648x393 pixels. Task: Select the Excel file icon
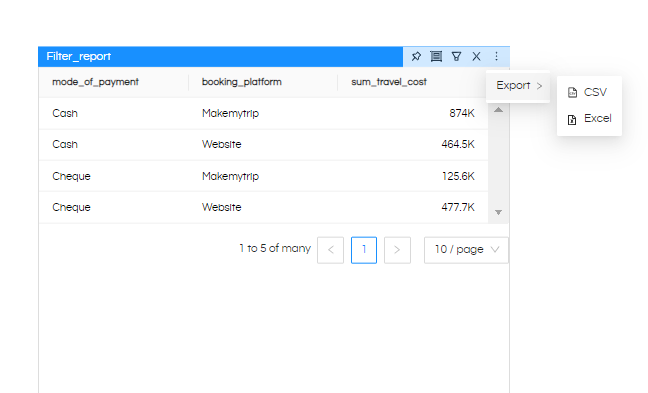pyautogui.click(x=572, y=119)
